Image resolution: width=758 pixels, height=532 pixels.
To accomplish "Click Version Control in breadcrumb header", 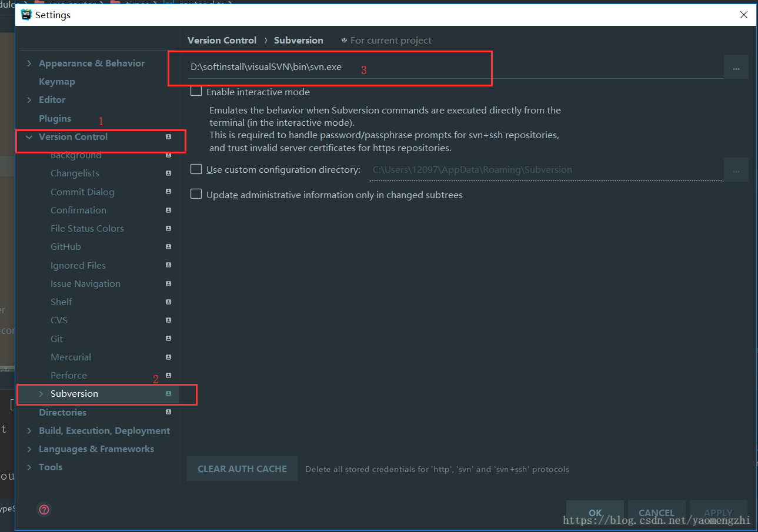I will pyautogui.click(x=222, y=41).
